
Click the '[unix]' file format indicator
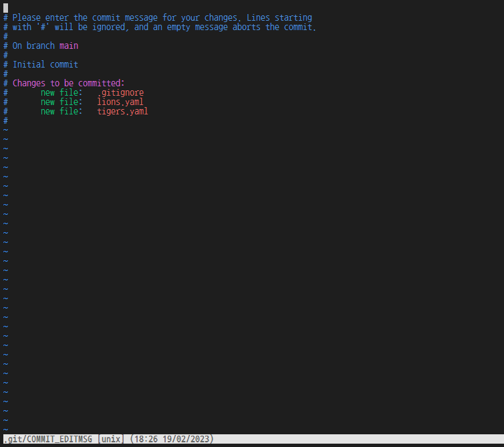click(111, 439)
